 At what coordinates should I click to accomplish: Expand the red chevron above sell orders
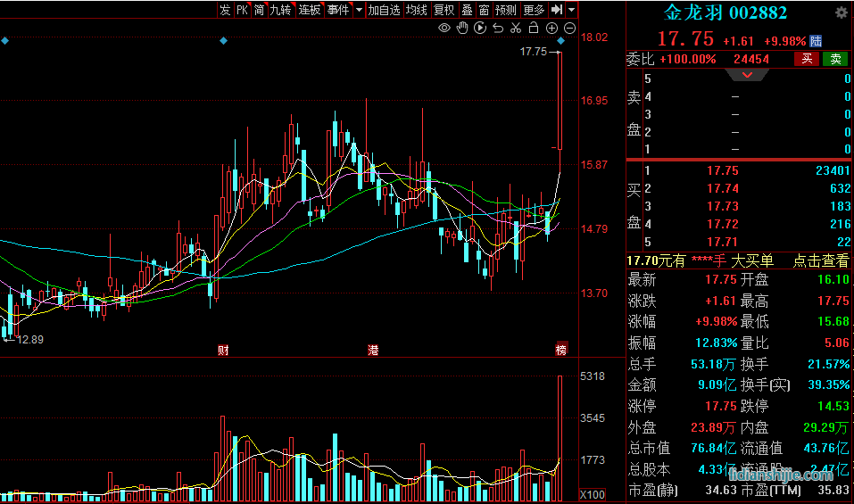tap(740, 75)
